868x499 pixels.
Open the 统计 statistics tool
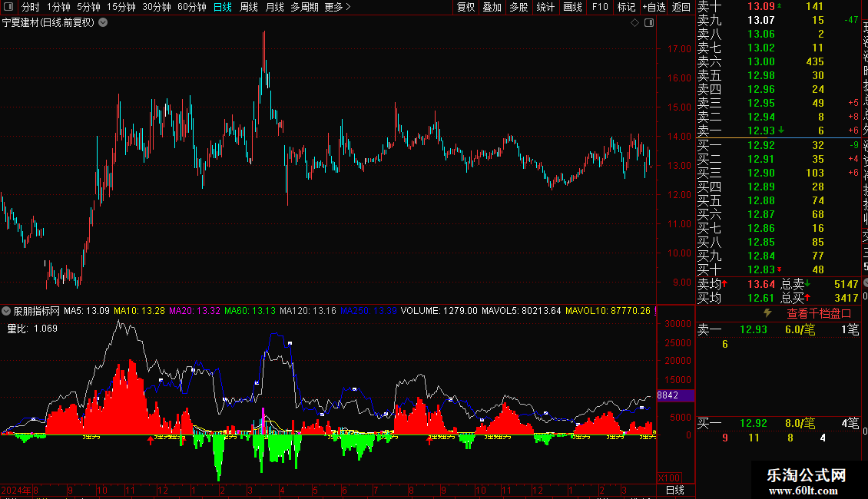point(545,7)
